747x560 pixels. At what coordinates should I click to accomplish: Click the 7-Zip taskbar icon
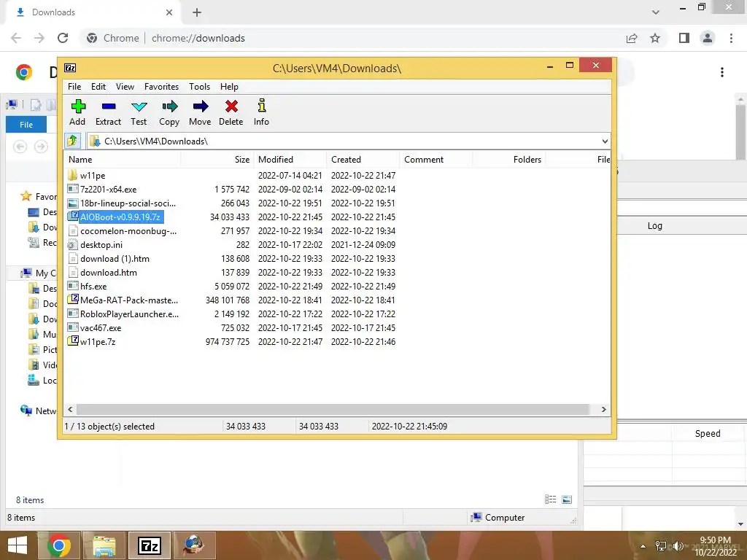point(150,545)
